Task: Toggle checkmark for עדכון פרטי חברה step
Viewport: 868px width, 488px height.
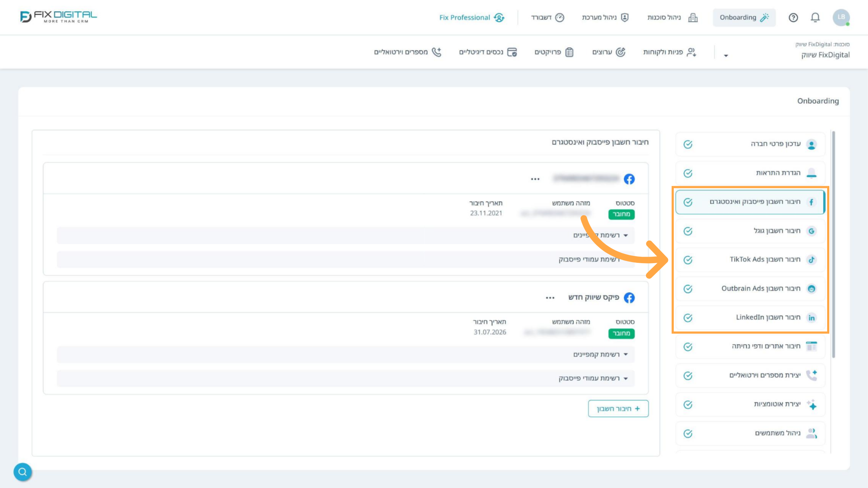Action: [x=688, y=144]
